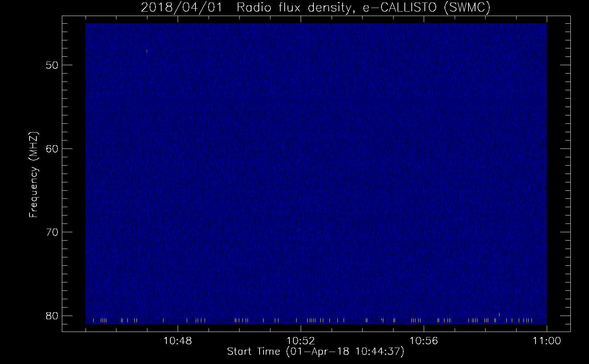Image resolution: width=589 pixels, height=364 pixels.
Task: Select the "Frequency (MHZ)" y-axis label
Action: tap(33, 174)
